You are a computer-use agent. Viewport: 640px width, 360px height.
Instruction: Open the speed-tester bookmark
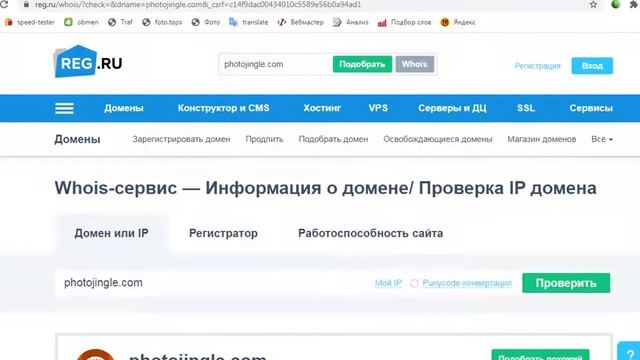tap(29, 22)
